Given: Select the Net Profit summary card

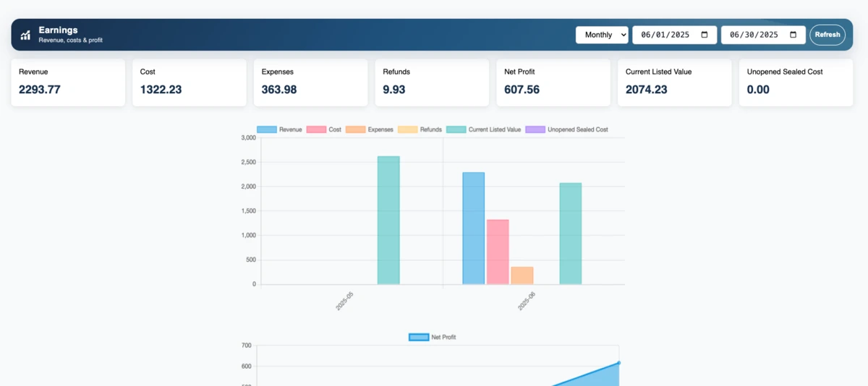Looking at the screenshot, I should click(x=553, y=82).
